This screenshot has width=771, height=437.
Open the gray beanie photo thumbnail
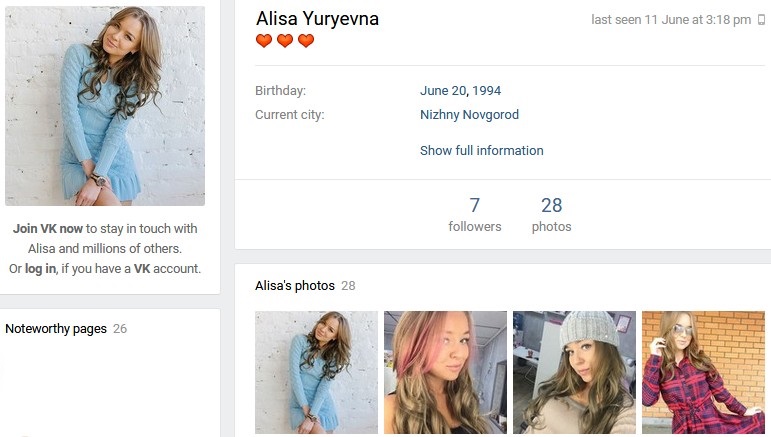(574, 372)
